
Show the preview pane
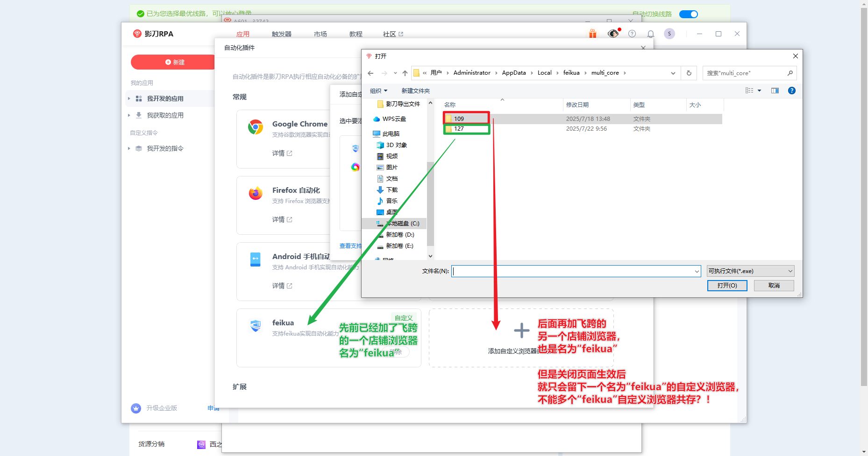[x=775, y=91]
